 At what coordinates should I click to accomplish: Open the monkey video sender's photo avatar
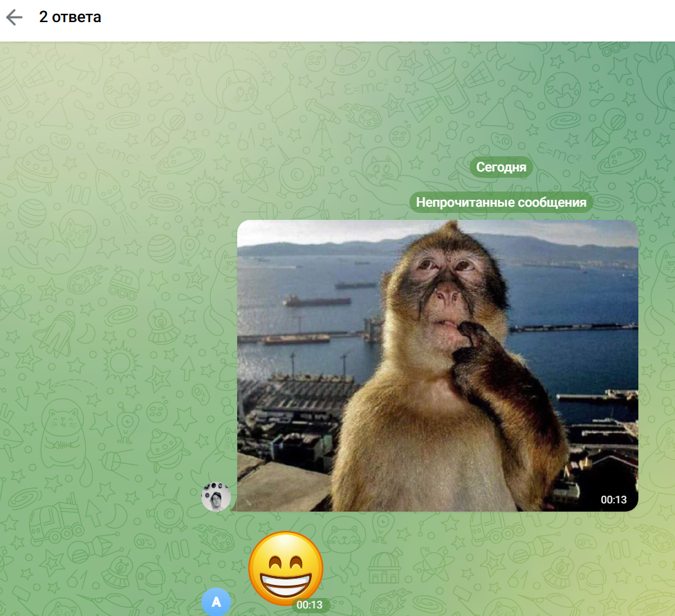coord(216,496)
